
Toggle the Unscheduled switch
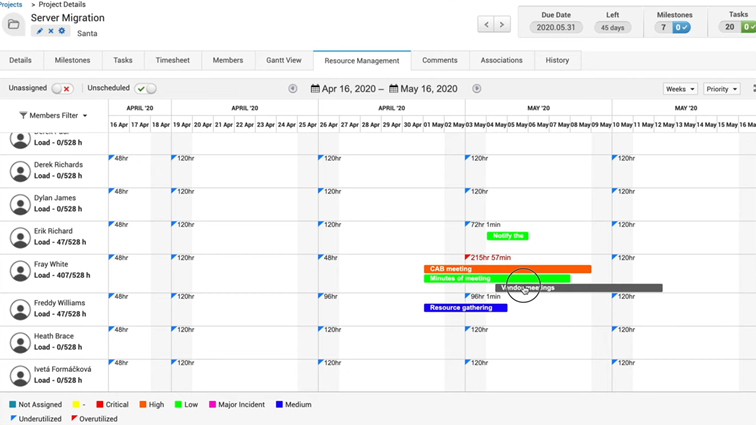pyautogui.click(x=145, y=89)
